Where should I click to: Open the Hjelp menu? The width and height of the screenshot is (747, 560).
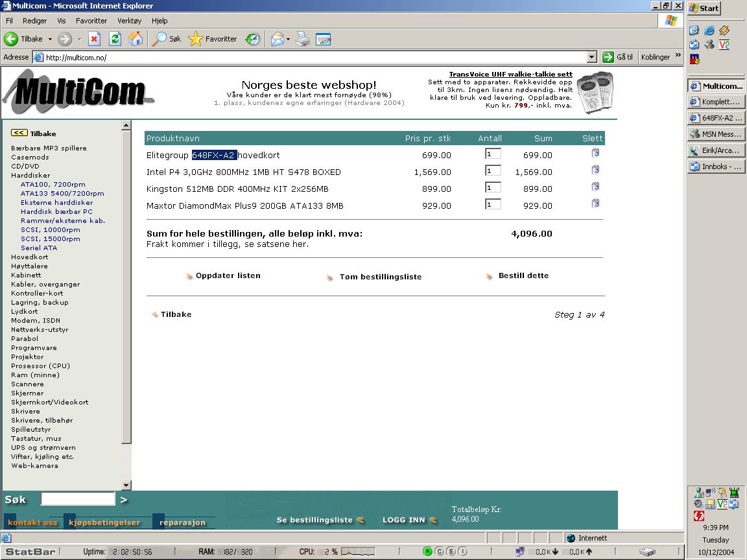pyautogui.click(x=160, y=21)
